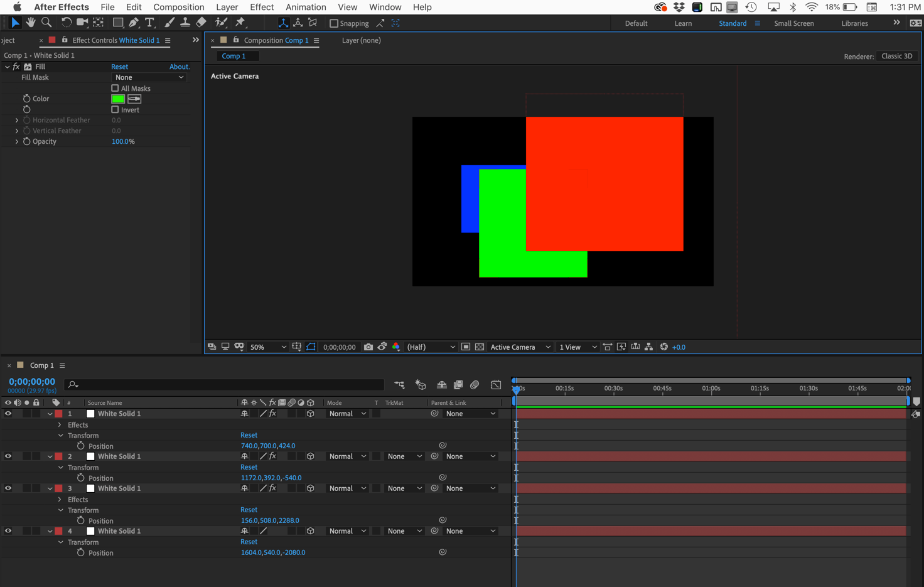Select the Roto Brush tool
The height and width of the screenshot is (587, 924).
(x=221, y=23)
